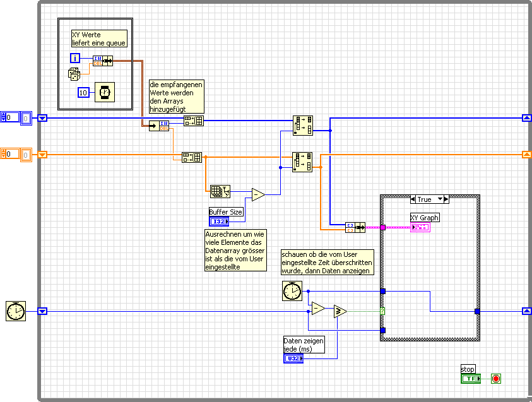Click the XY Graph label
The width and height of the screenshot is (532, 402).
tap(425, 218)
